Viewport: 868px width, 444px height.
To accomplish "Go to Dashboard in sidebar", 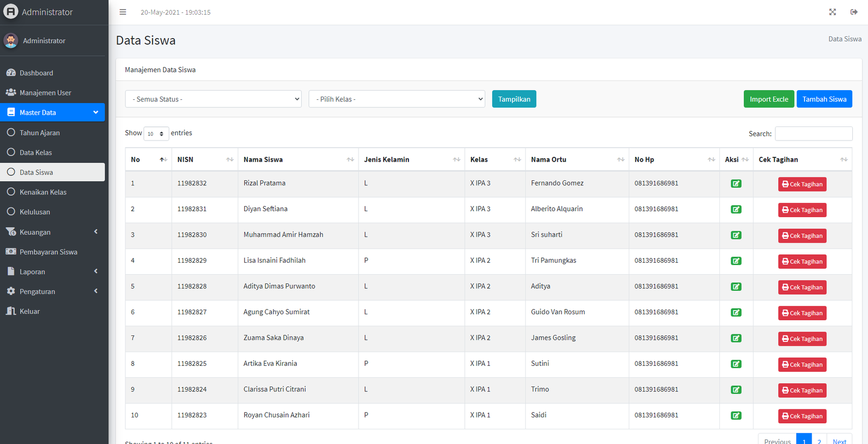I will click(36, 73).
